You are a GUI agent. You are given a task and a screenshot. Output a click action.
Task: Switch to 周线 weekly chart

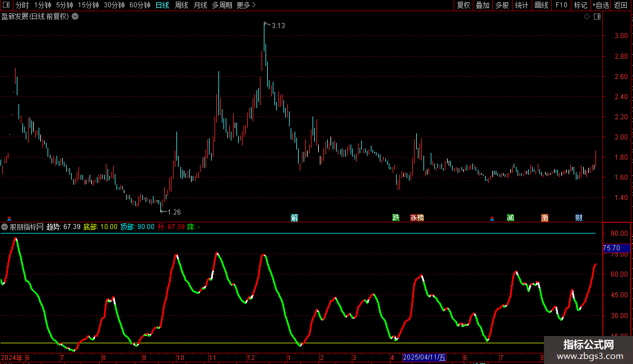click(181, 5)
